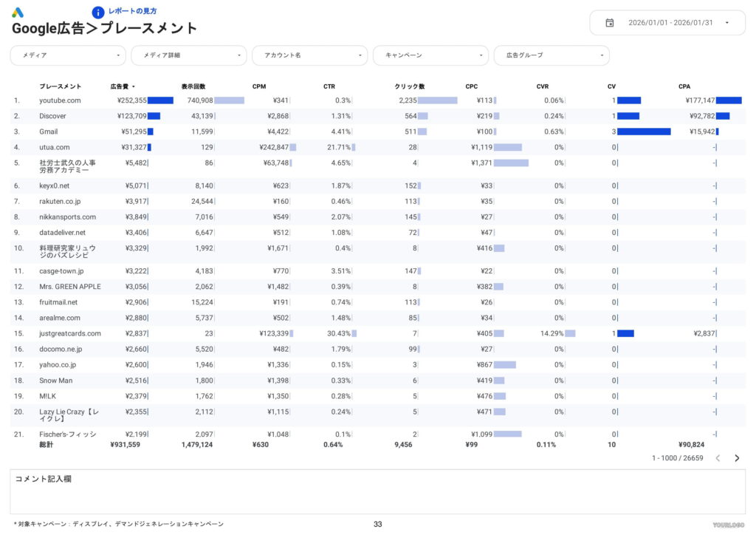Sort by the プレースメント column header
756x535 pixels.
pos(61,86)
